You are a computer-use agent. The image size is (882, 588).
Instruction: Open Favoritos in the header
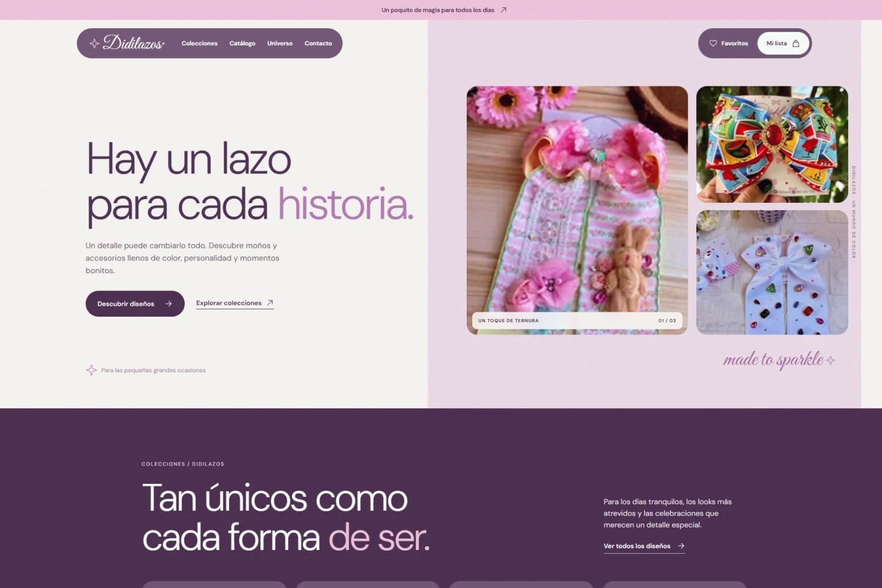click(x=729, y=43)
